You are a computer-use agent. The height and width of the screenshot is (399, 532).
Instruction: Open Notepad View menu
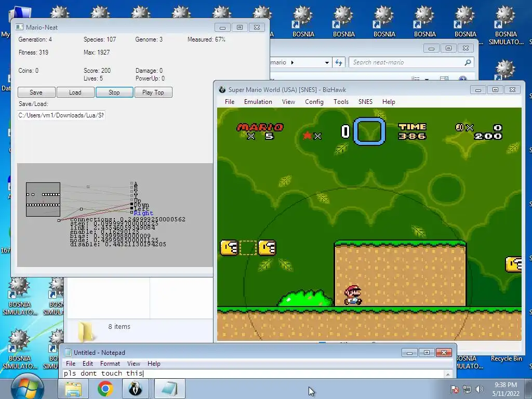click(x=134, y=364)
